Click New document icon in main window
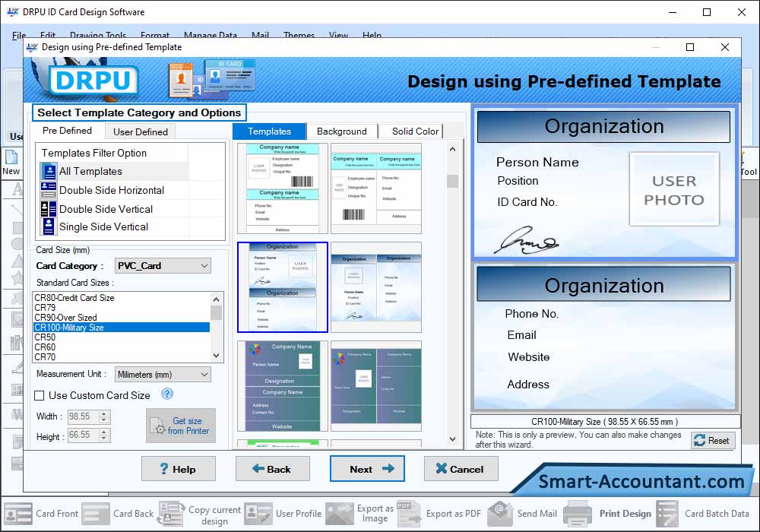Screen dimensions: 760x532 tap(11, 158)
